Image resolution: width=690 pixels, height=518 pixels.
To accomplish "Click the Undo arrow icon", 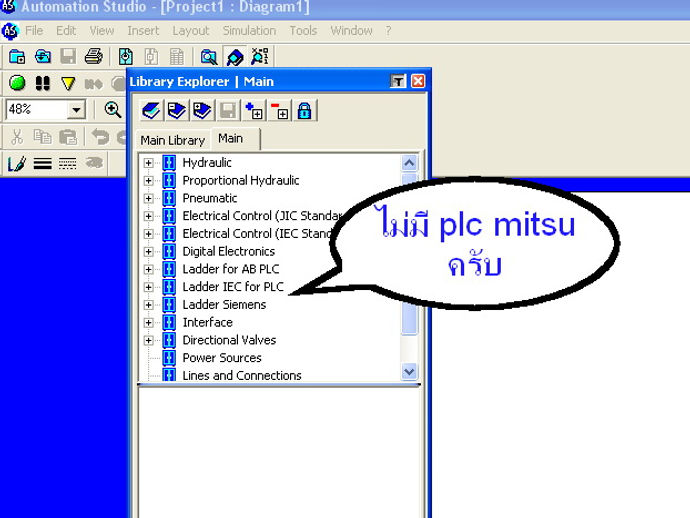I will 100,137.
